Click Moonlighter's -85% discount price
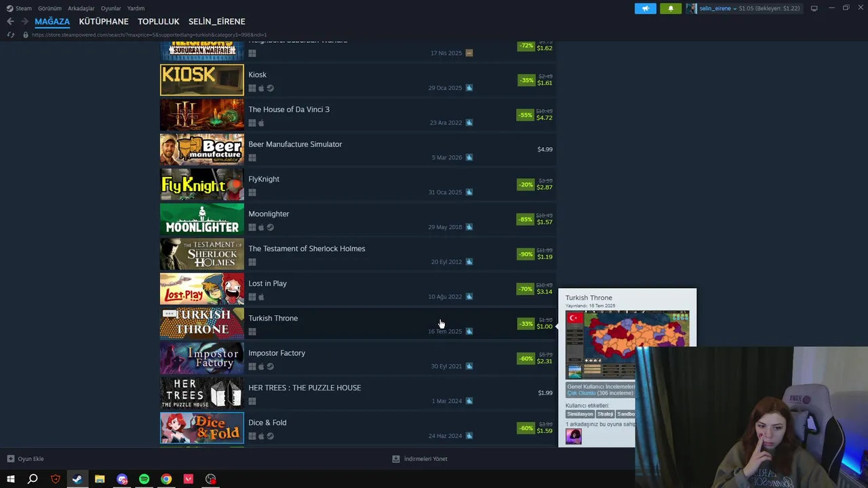The width and height of the screenshot is (868, 488). coord(545,222)
